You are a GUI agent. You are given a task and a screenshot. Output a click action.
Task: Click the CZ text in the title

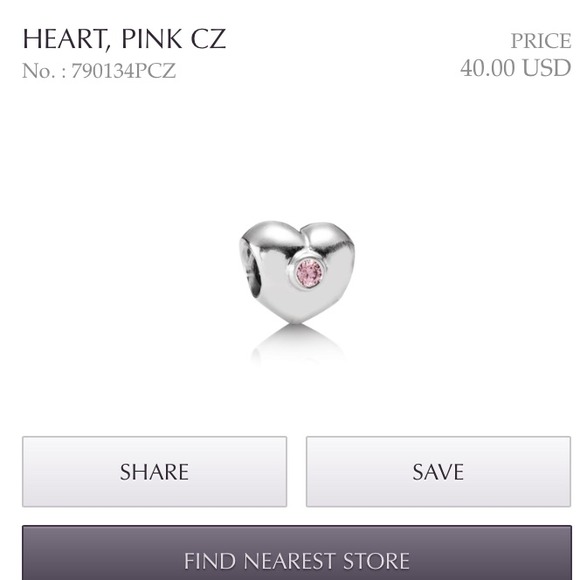(208, 38)
